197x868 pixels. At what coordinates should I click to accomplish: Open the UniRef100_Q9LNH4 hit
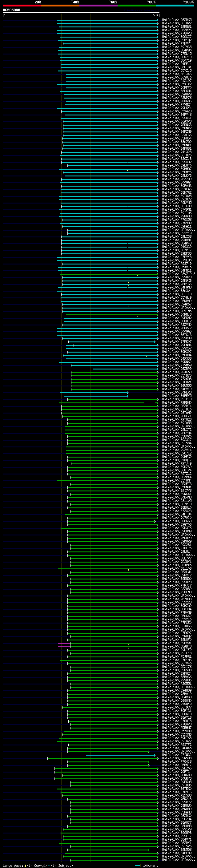click(x=177, y=345)
